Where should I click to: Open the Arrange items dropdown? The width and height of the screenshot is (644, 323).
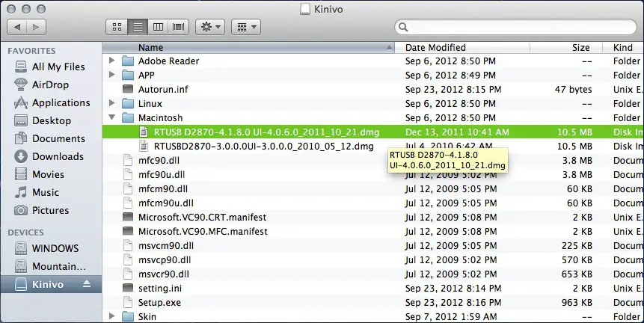point(246,27)
